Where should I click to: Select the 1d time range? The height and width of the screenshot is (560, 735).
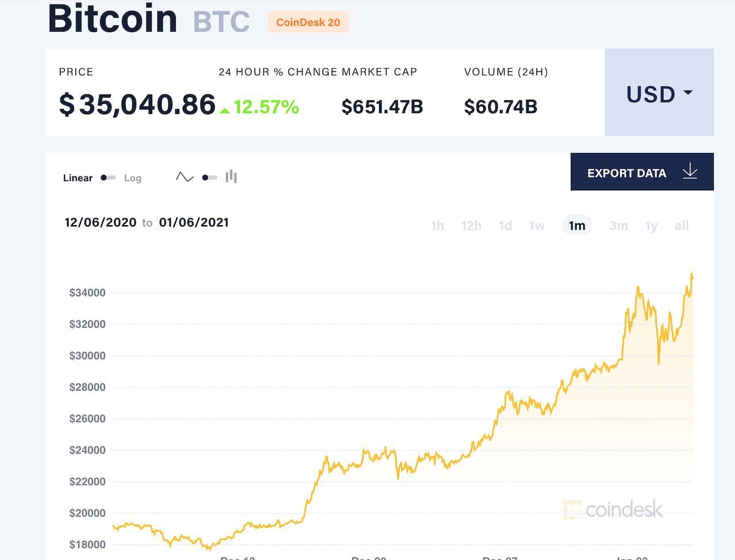point(505,226)
